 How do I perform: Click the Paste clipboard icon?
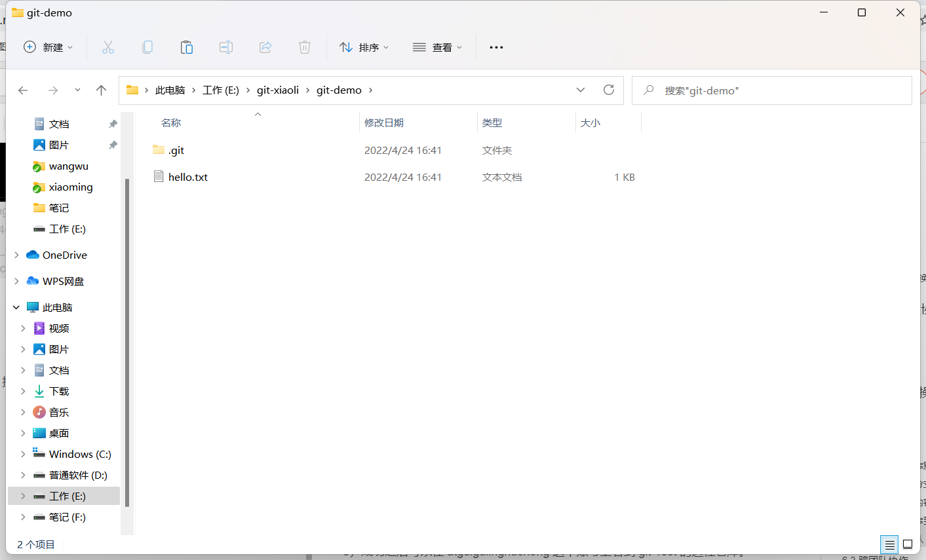coord(187,47)
